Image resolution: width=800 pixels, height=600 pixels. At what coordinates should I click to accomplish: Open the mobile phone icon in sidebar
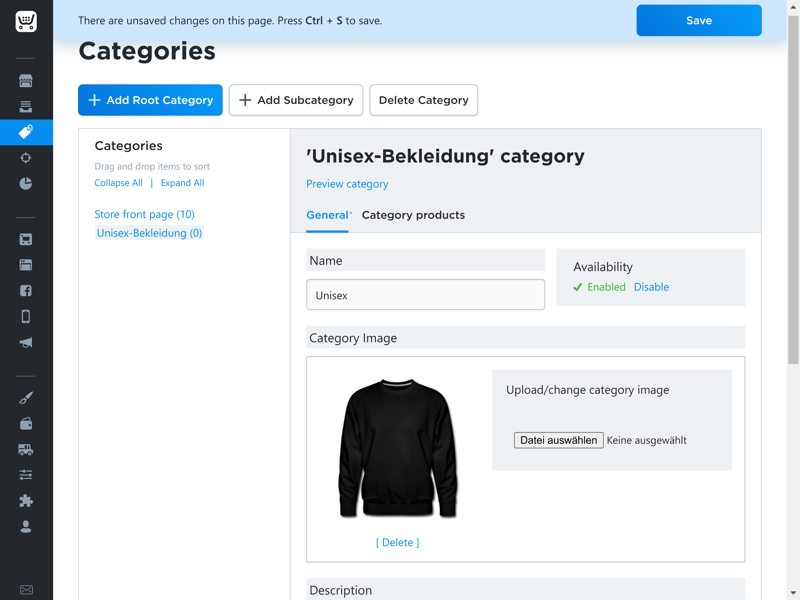click(x=26, y=316)
